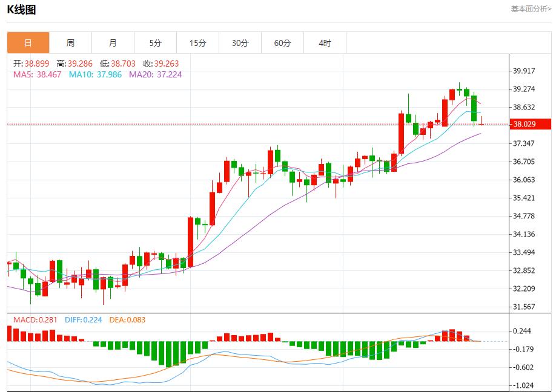The image size is (556, 392).
Task: Switch to the 周 (weekly) timeframe tab
Action: pyautogui.click(x=71, y=43)
